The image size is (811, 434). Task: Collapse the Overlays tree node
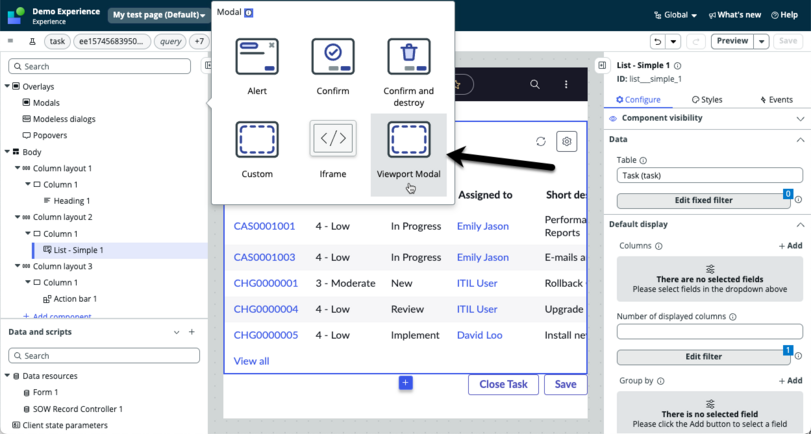tap(7, 86)
